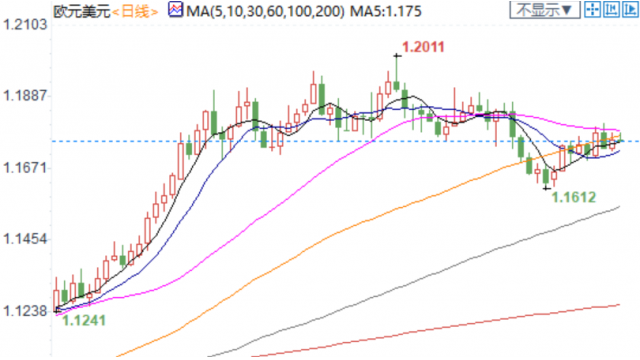Click the scroll chart forward icon
The image size is (640, 360).
[630, 9]
